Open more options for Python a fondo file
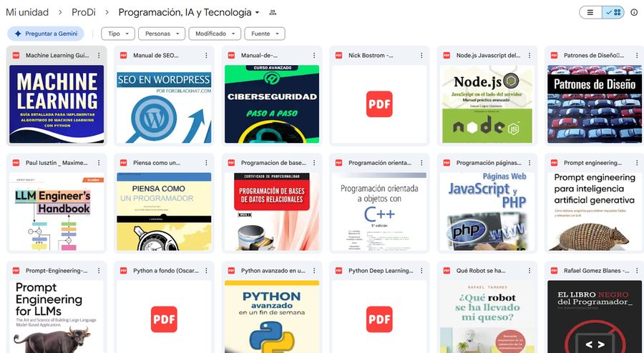Image resolution: width=644 pixels, height=353 pixels. coord(206,271)
